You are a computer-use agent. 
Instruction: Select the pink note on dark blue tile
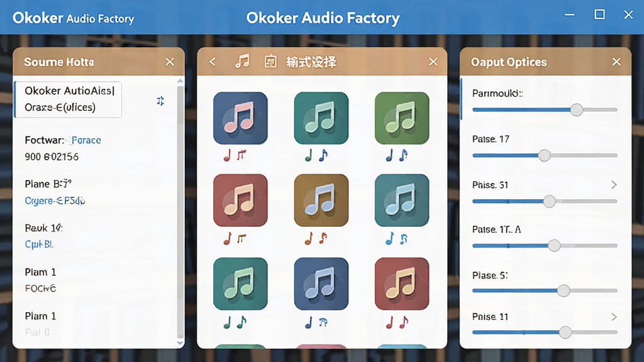point(240,118)
